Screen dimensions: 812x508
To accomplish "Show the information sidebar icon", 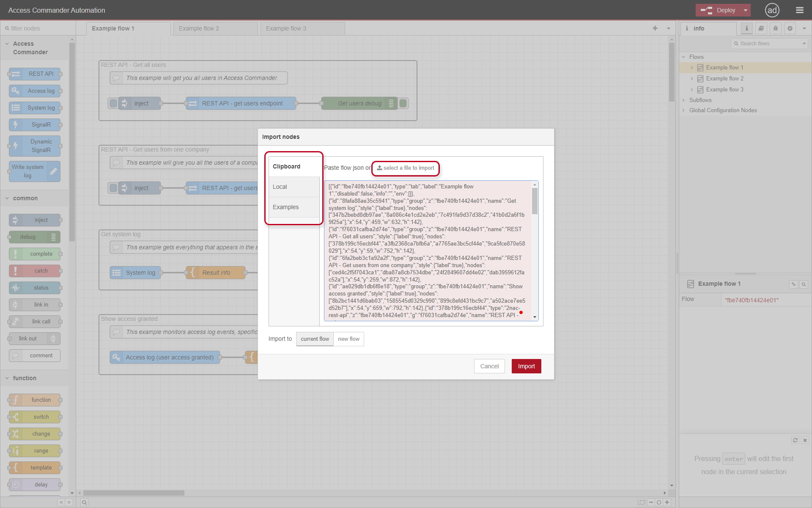I will click(x=746, y=28).
